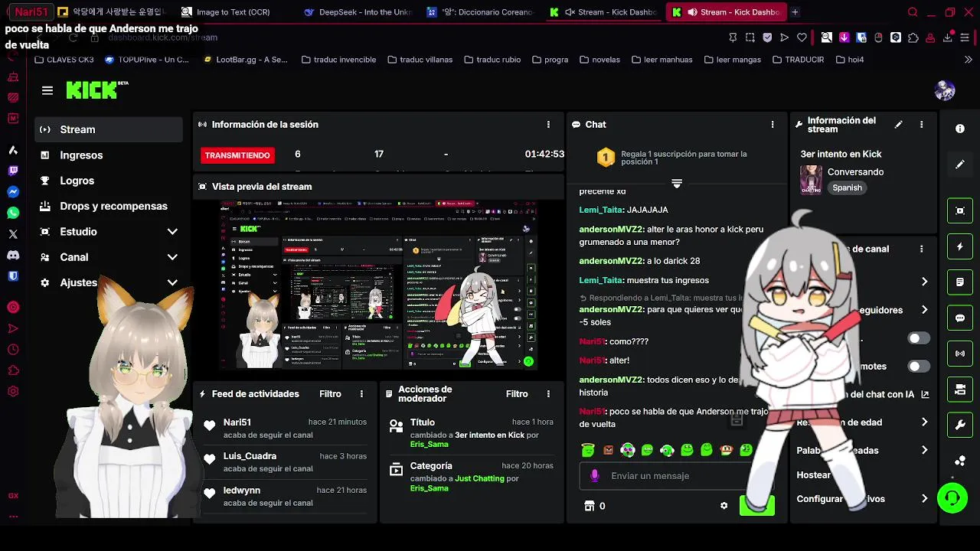This screenshot has height=551, width=980.
Task: Click the wrench widget button in right rail
Action: tap(960, 425)
